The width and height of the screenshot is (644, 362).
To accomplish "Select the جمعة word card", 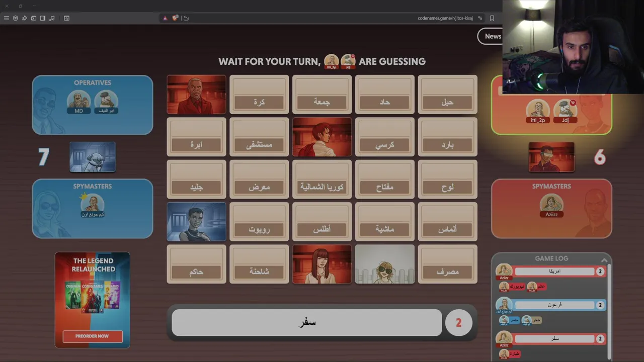I will pos(322,95).
